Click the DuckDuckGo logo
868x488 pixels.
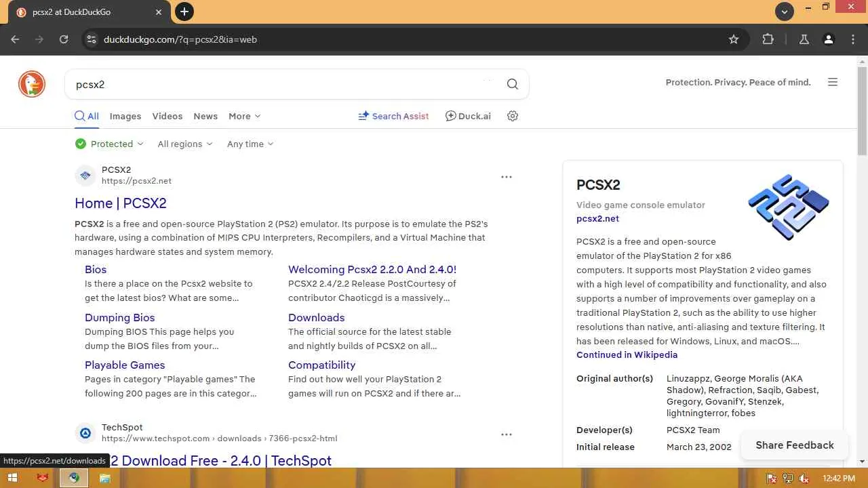pos(32,84)
